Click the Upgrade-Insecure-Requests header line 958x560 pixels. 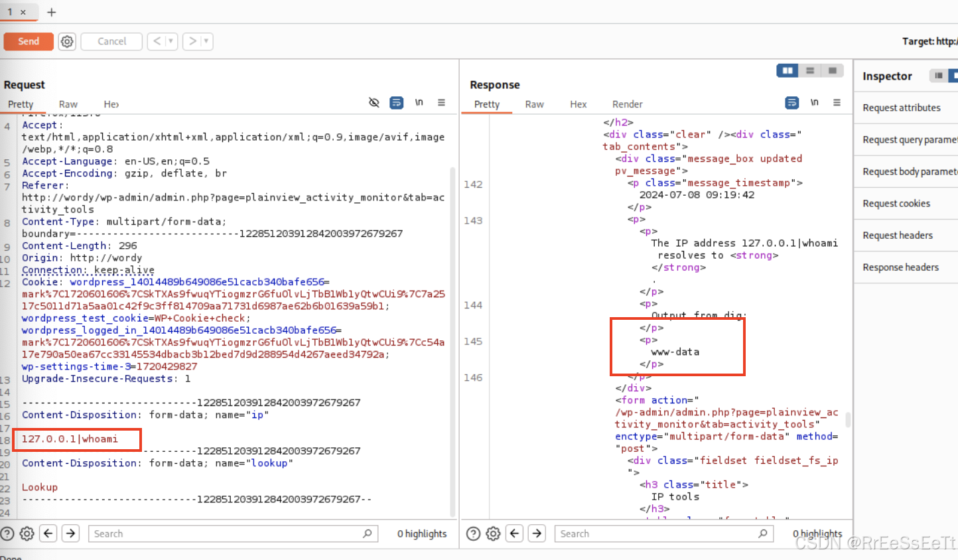point(106,378)
